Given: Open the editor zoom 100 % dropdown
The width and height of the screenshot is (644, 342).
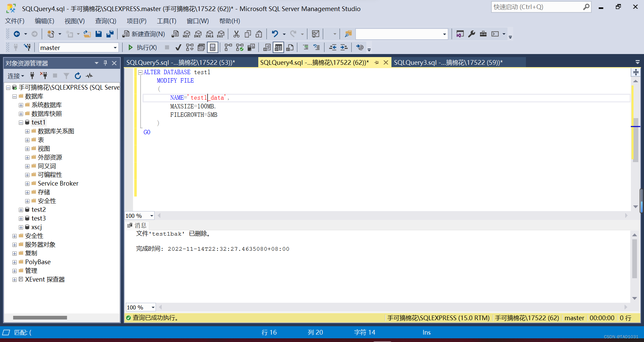Looking at the screenshot, I should click(152, 216).
